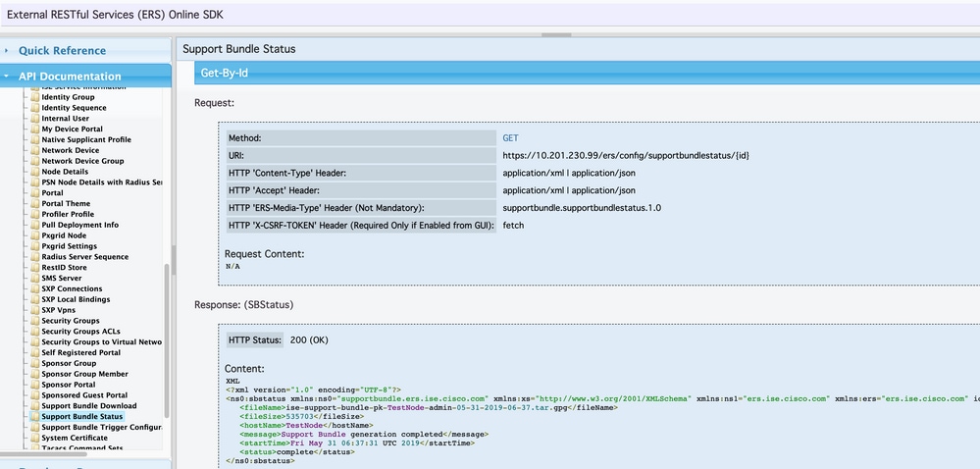The width and height of the screenshot is (980, 469).
Task: Click the splitter handle above the content pane
Action: pyautogui.click(x=556, y=35)
